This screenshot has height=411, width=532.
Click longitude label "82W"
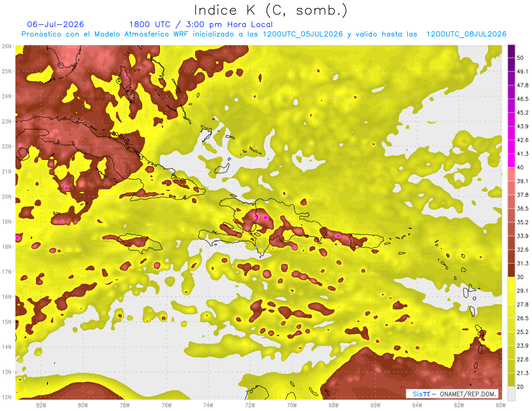click(41, 405)
